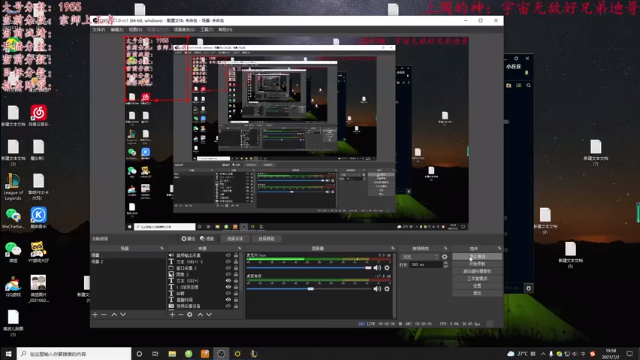Open the 场景集合(S) menu
The width and height of the screenshot is (640, 360).
tap(184, 30)
